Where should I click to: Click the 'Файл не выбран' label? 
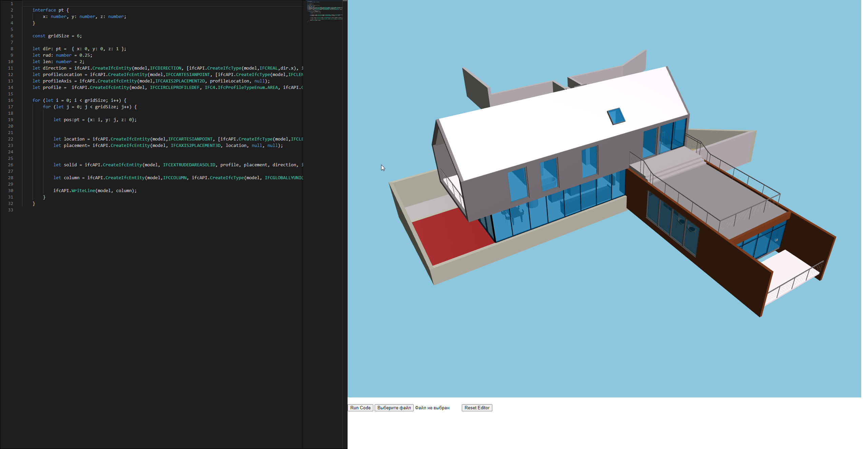coord(432,408)
